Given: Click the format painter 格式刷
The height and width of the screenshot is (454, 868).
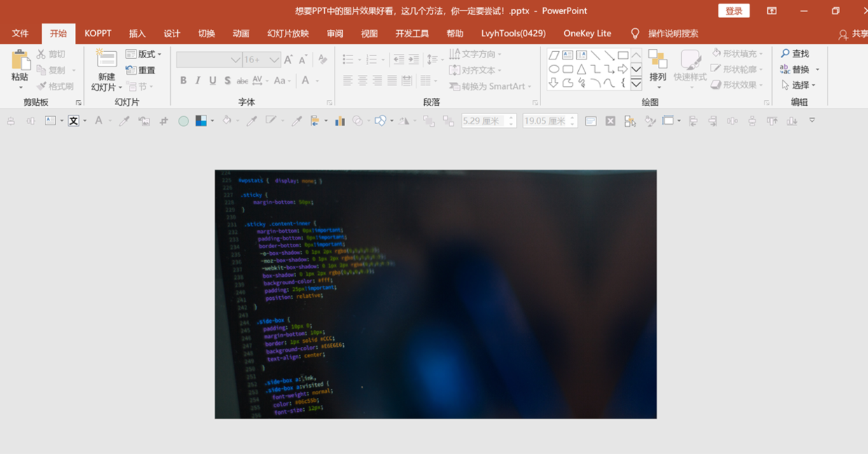Looking at the screenshot, I should click(x=55, y=86).
